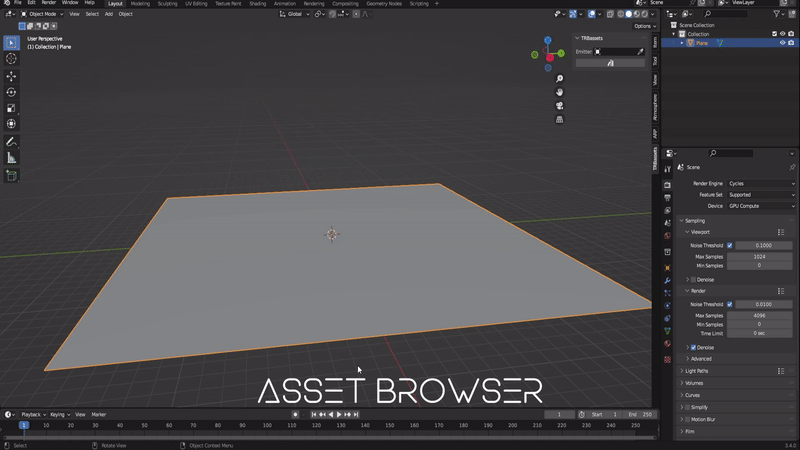Open the Particles properties tab
The width and height of the screenshot is (800, 450).
click(667, 293)
